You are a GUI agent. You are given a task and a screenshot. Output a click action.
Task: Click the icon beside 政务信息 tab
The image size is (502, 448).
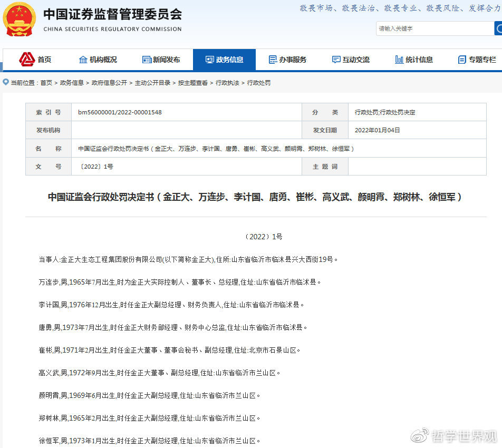209,60
